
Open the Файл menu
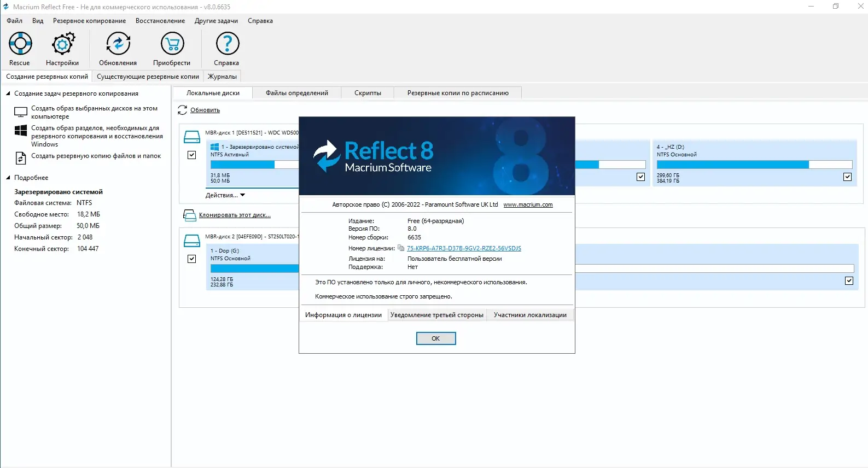[x=15, y=21]
